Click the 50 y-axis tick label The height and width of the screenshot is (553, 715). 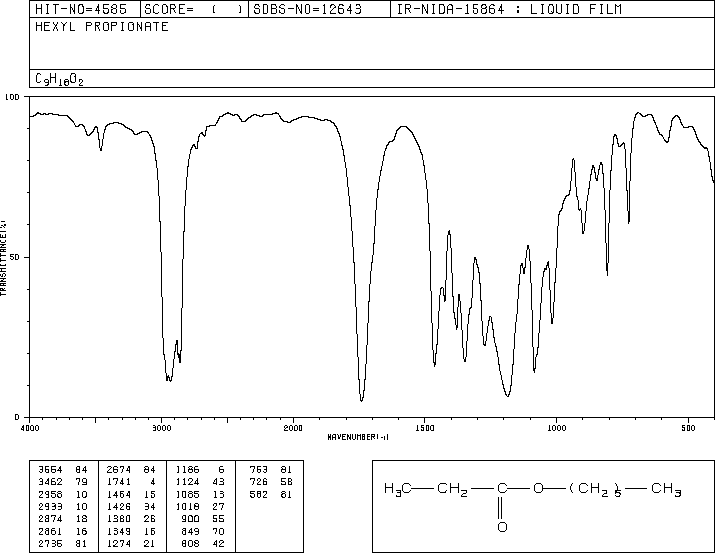[x=15, y=257]
